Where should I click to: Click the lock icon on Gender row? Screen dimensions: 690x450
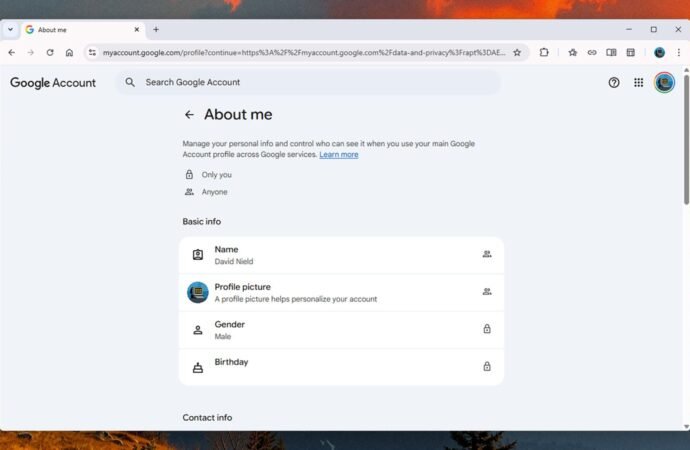click(x=487, y=329)
